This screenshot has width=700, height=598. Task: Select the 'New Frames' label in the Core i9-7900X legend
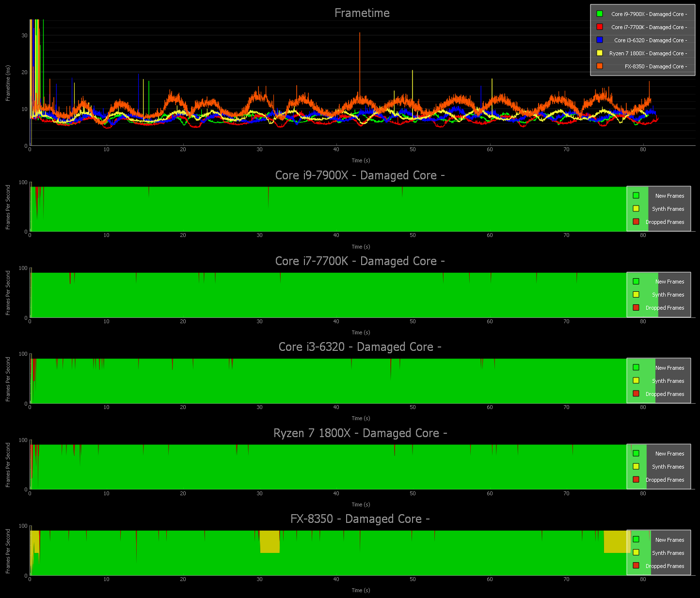click(x=669, y=196)
